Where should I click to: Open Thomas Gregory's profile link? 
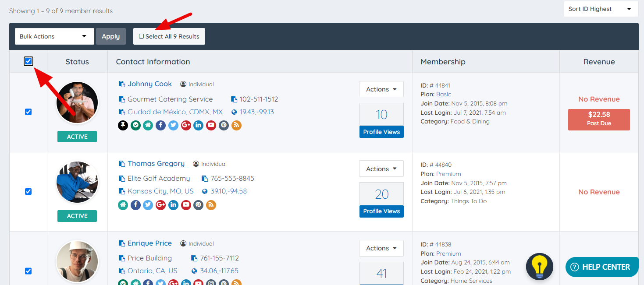tap(156, 163)
